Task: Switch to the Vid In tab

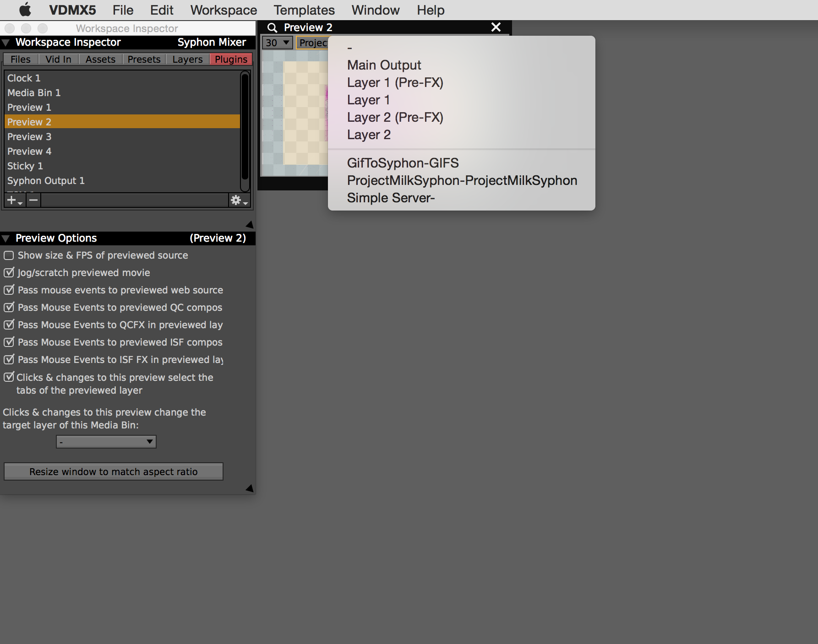Action: click(x=58, y=59)
